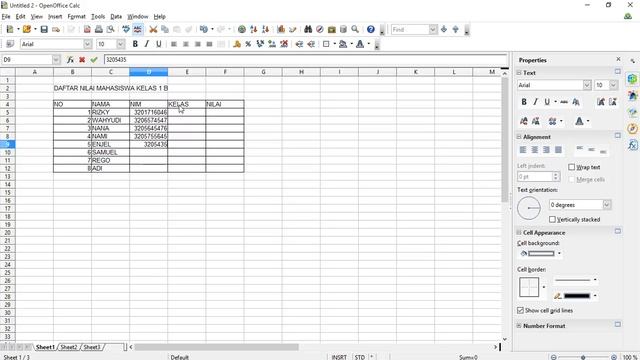
Task: Enable the Wrap text checkbox
Action: 571,167
